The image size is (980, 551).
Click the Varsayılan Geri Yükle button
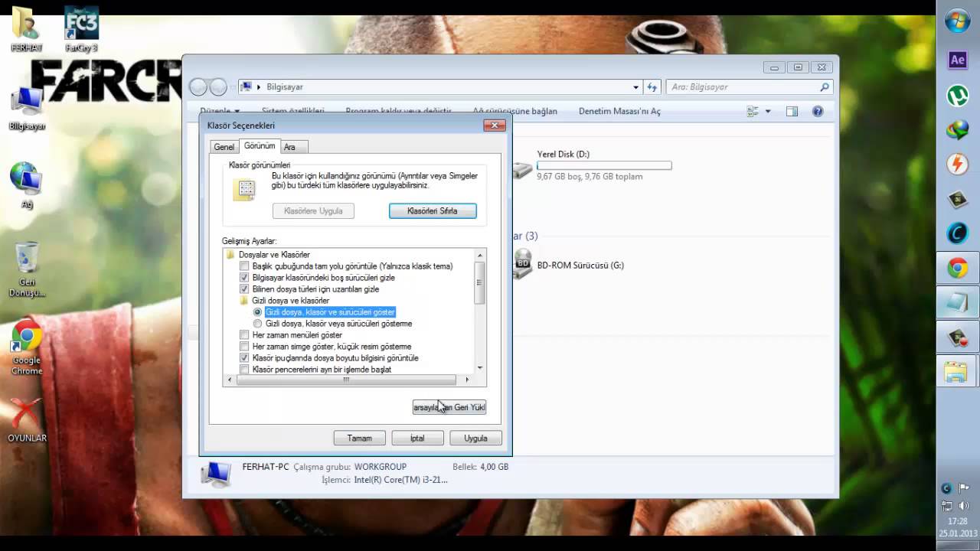click(449, 407)
